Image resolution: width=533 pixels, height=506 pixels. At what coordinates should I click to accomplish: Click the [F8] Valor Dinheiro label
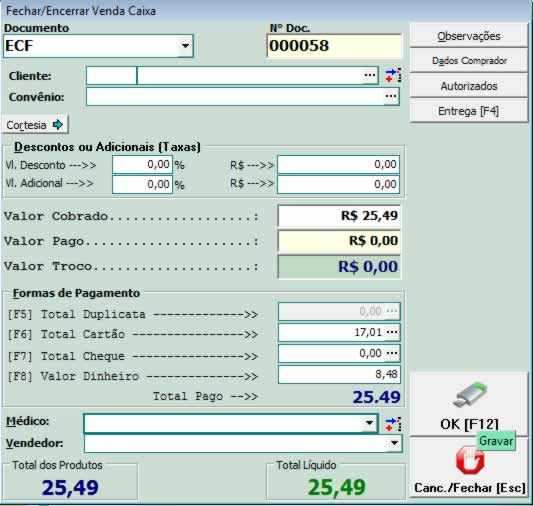coord(73,376)
